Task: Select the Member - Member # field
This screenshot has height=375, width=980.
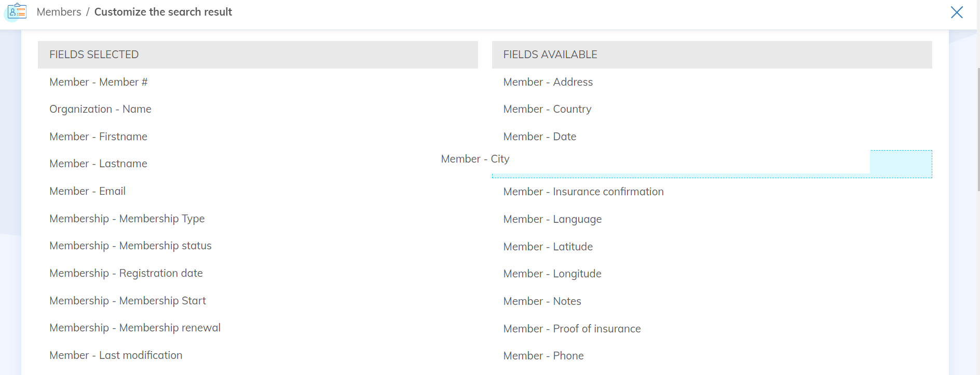Action: tap(99, 82)
